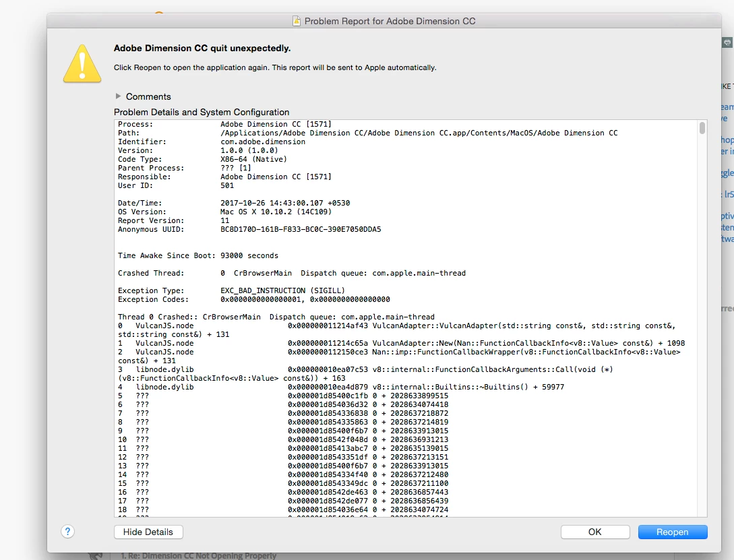Click the text "com.adobe.dimension" identifier
The height and width of the screenshot is (560, 734).
coord(263,142)
